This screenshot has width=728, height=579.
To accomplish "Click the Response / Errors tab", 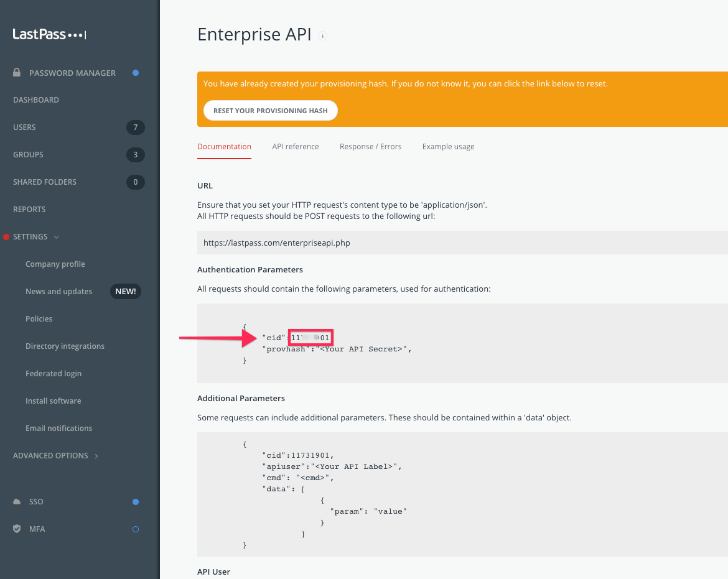I will (370, 146).
